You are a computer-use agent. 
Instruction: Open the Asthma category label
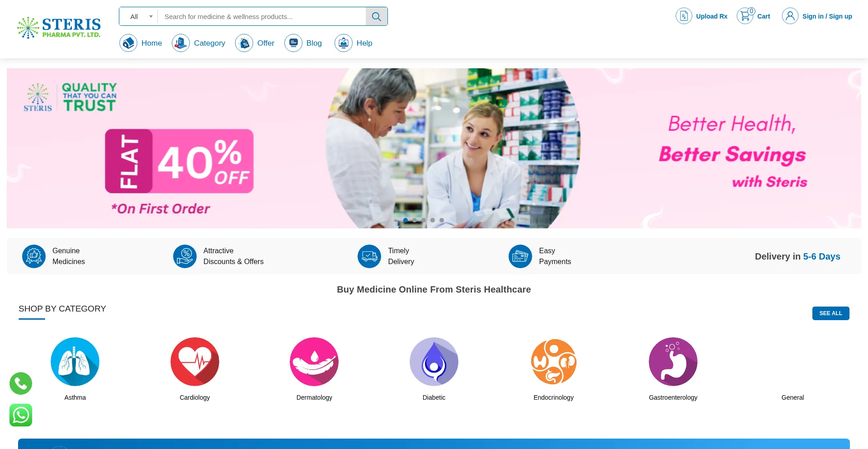pos(75,397)
